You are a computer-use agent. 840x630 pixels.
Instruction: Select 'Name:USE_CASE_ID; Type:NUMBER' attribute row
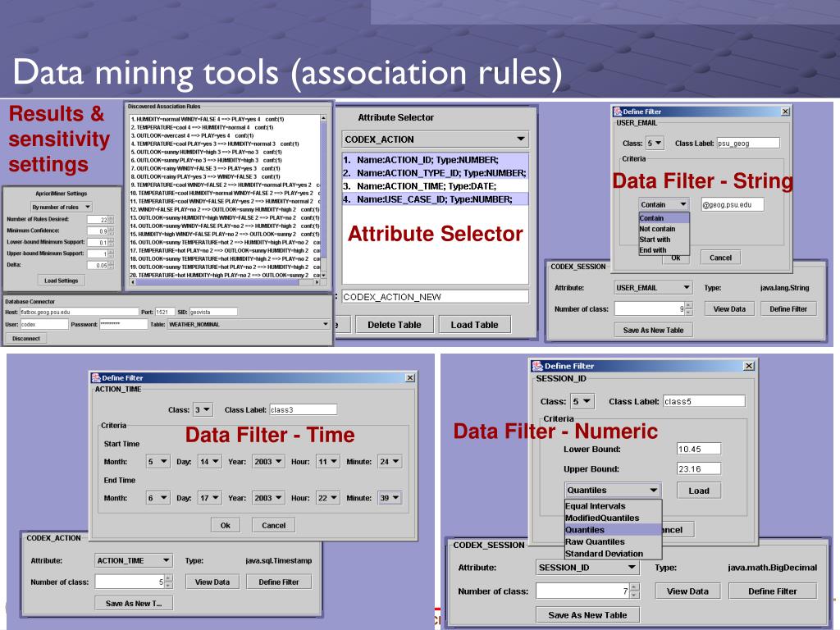[x=435, y=199]
